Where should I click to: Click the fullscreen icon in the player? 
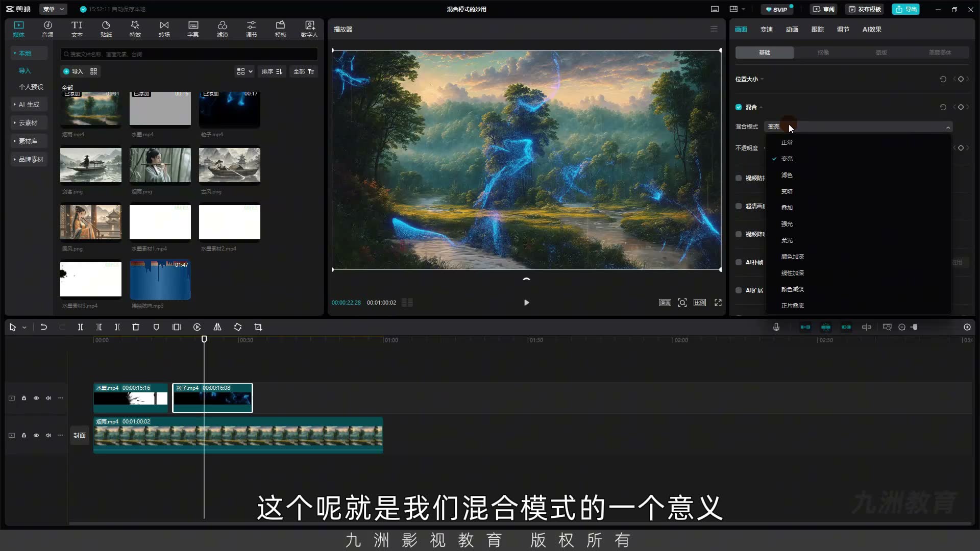click(x=718, y=303)
